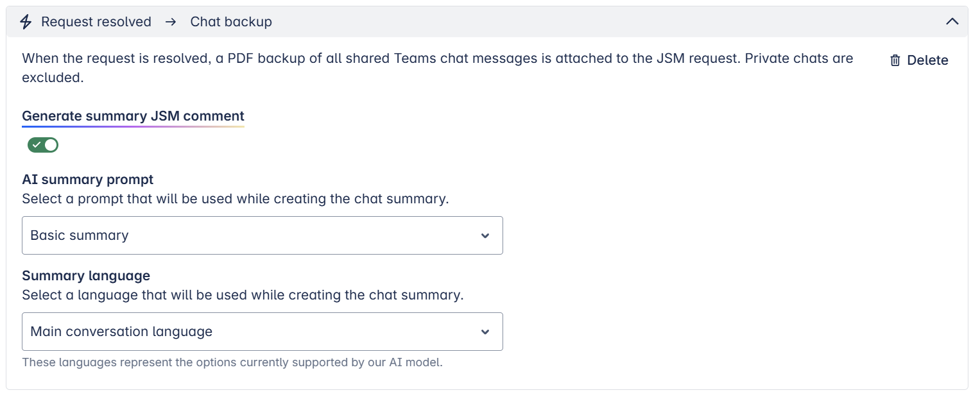
Task: Click the arrow icon between trigger and action
Action: pos(171,22)
